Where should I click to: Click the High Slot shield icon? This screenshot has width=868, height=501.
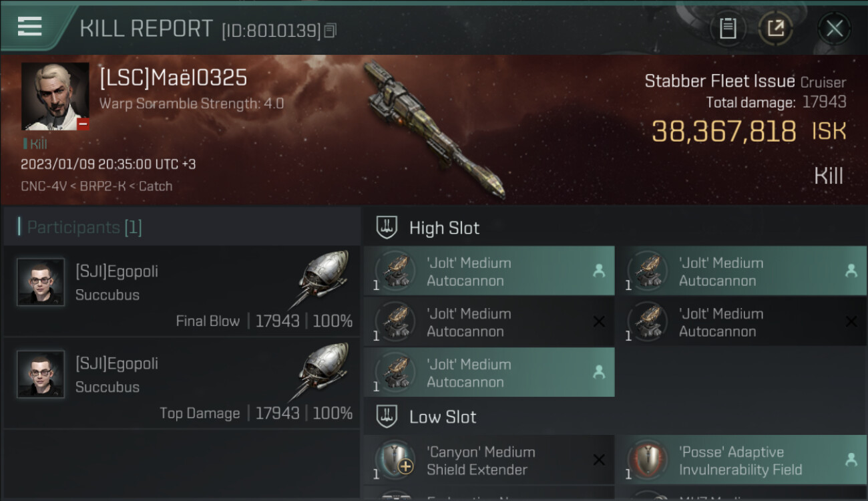click(387, 227)
